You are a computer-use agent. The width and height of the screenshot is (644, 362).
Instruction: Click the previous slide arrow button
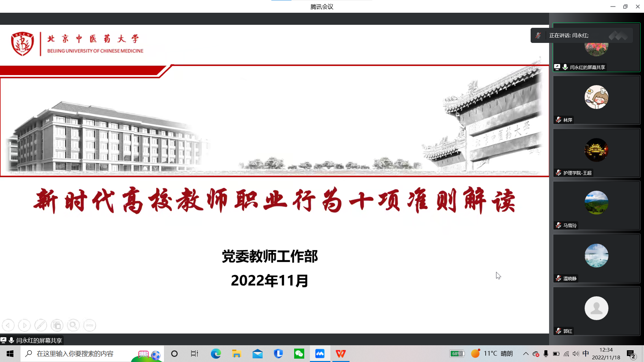pos(8,325)
